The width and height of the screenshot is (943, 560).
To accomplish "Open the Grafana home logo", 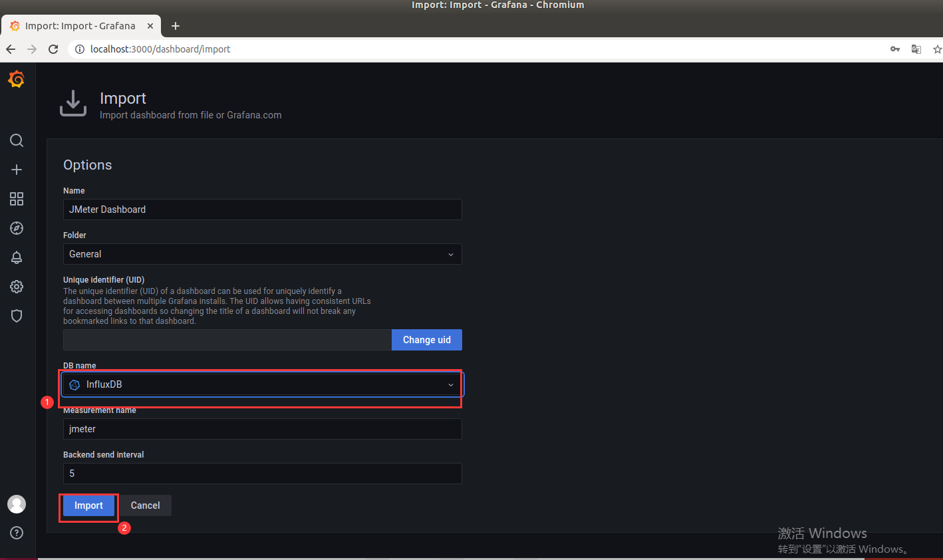I will [17, 79].
